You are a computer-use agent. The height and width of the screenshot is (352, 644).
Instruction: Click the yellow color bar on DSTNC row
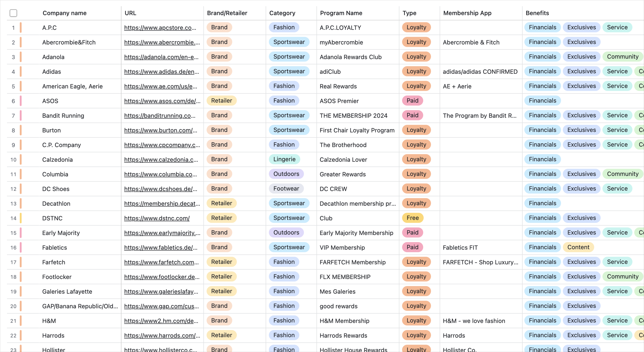[x=21, y=218]
